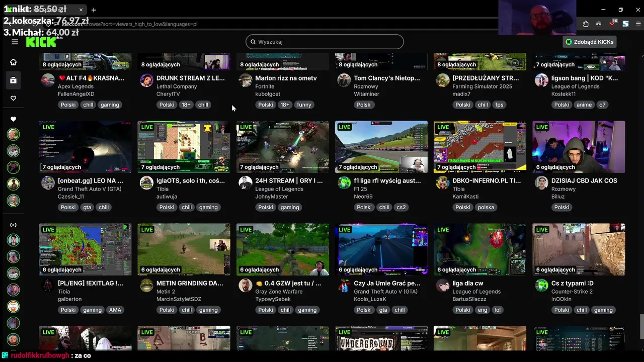
Task: Click the green KICK logo
Action: pyautogui.click(x=41, y=42)
